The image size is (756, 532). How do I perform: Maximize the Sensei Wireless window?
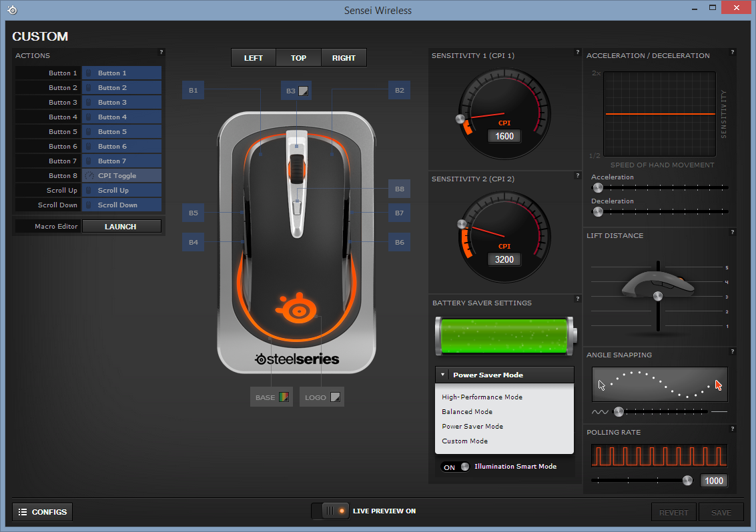click(712, 8)
